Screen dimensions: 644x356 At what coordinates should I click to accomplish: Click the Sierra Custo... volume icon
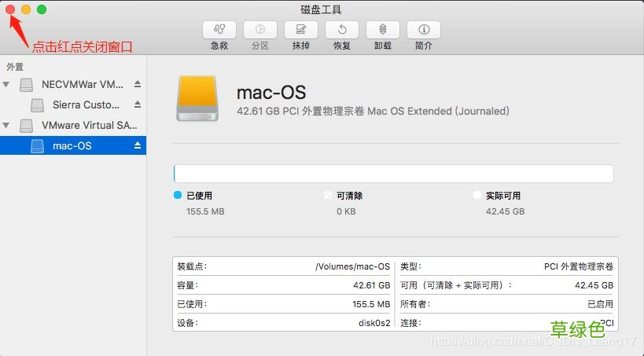coord(37,105)
